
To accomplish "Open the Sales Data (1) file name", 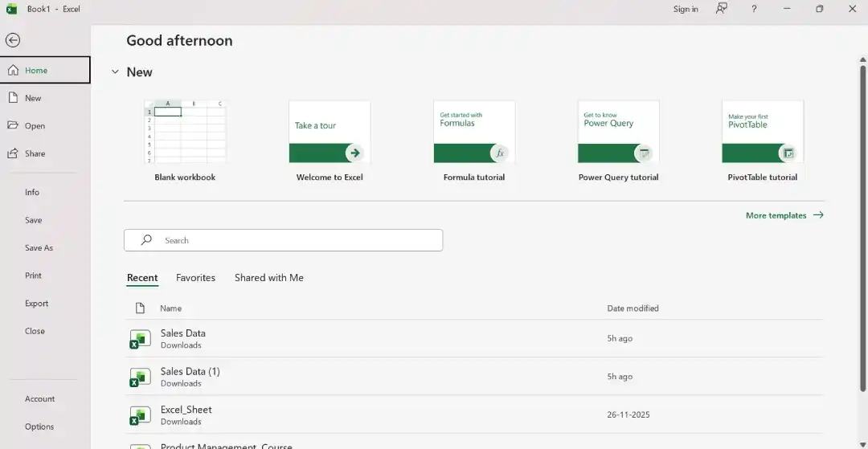I will 190,371.
